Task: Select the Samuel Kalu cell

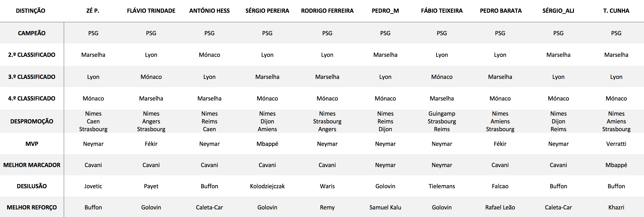Action: 385,207
